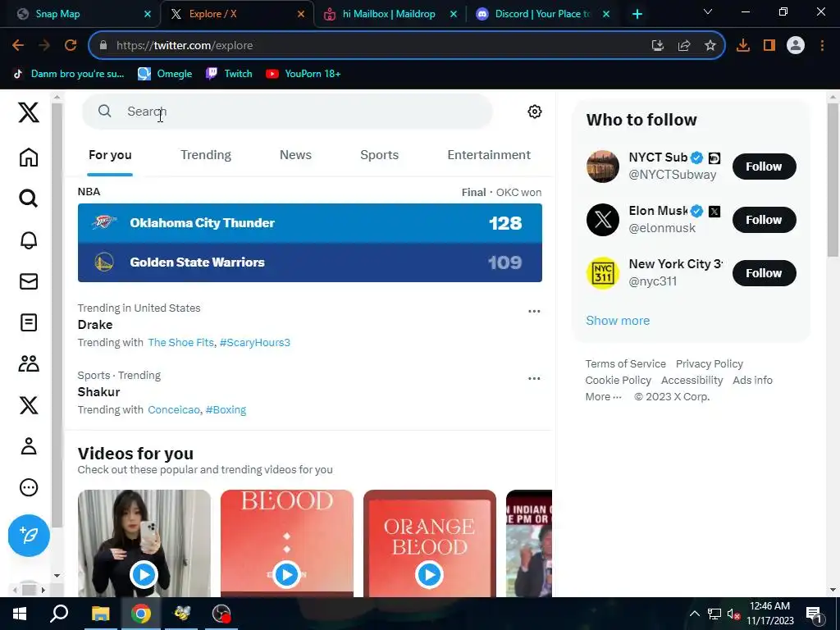This screenshot has height=630, width=840.
Task: Open Lists icon in sidebar
Action: [x=29, y=322]
